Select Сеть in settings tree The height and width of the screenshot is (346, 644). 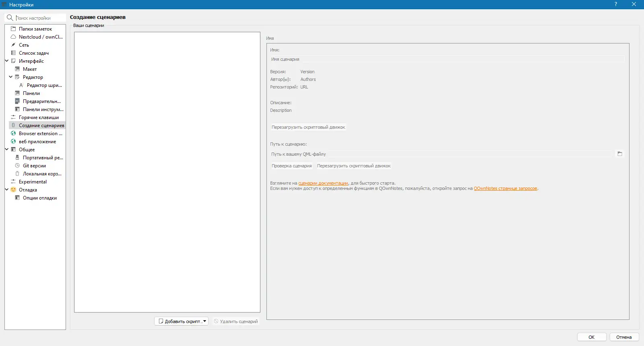tap(24, 45)
